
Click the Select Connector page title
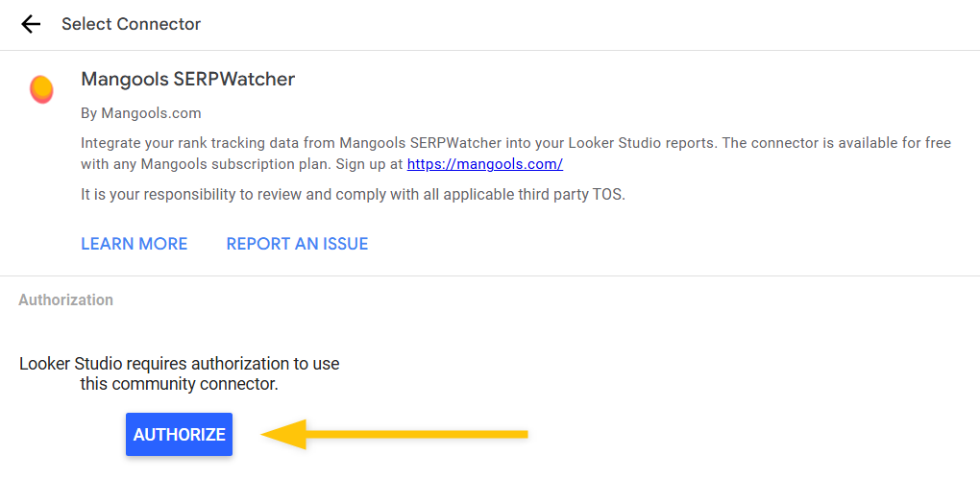tap(131, 24)
